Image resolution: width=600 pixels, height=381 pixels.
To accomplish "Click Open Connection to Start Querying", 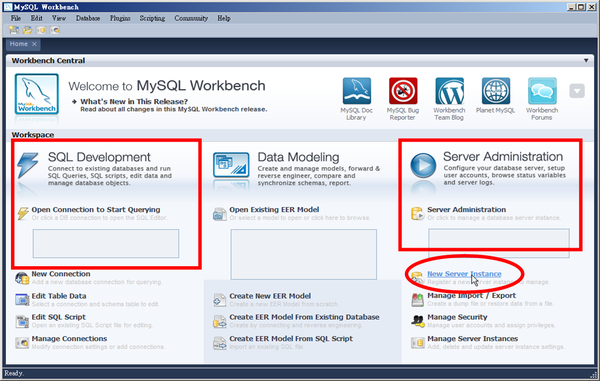I will (96, 210).
